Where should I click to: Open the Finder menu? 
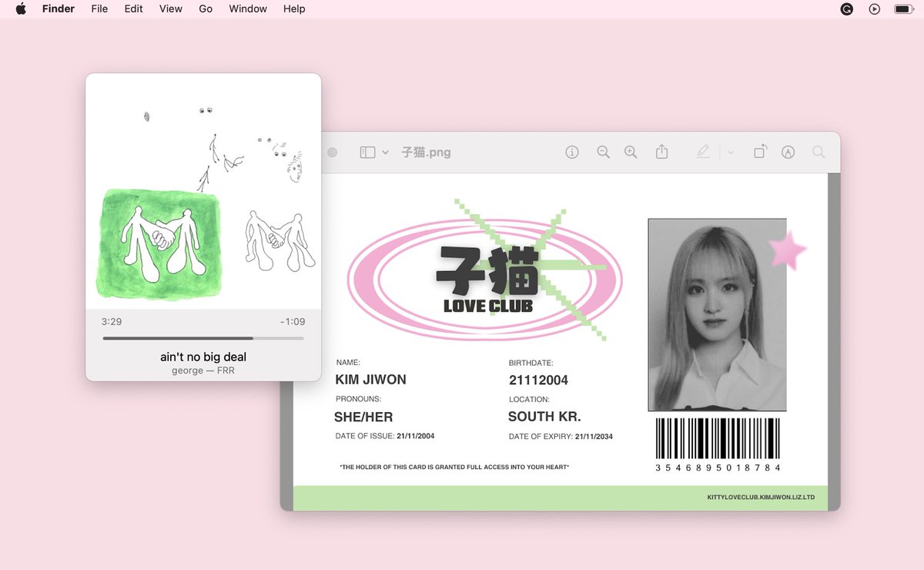click(58, 9)
